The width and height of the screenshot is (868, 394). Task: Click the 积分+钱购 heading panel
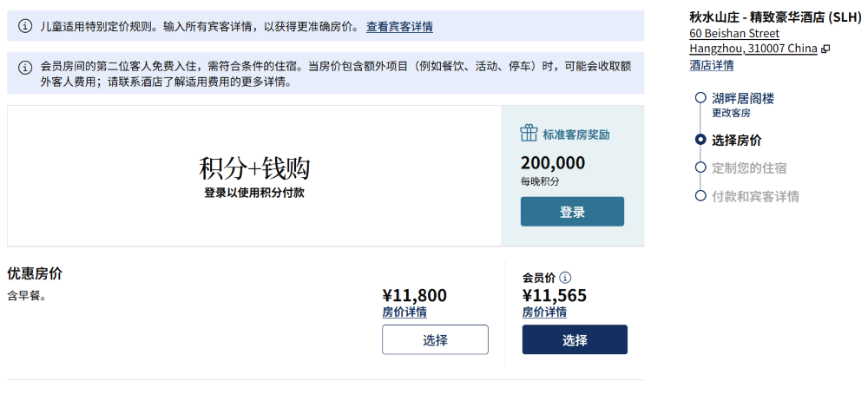[x=254, y=176]
